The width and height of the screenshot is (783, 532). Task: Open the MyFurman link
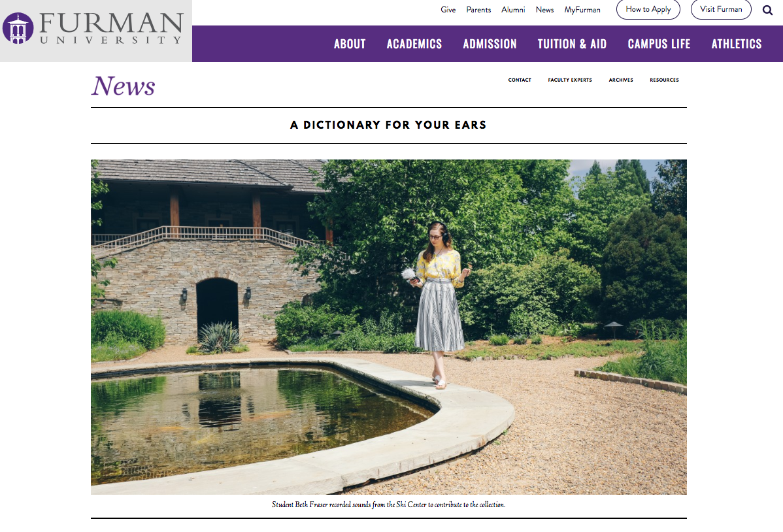pos(582,10)
